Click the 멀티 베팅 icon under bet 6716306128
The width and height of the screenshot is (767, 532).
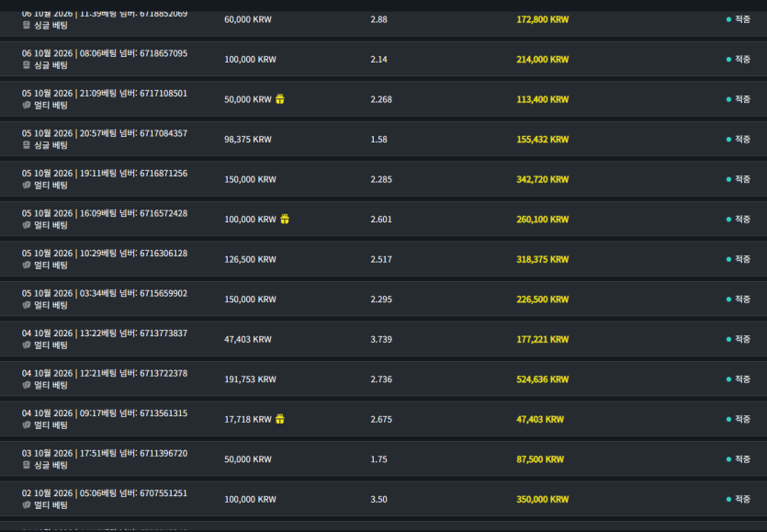(27, 266)
